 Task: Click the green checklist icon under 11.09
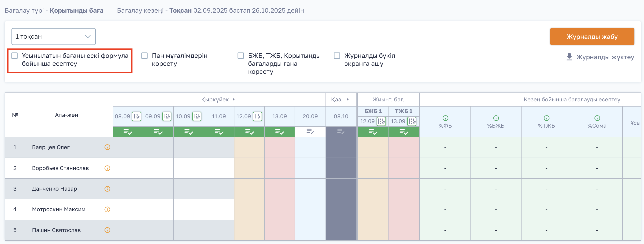point(219,132)
